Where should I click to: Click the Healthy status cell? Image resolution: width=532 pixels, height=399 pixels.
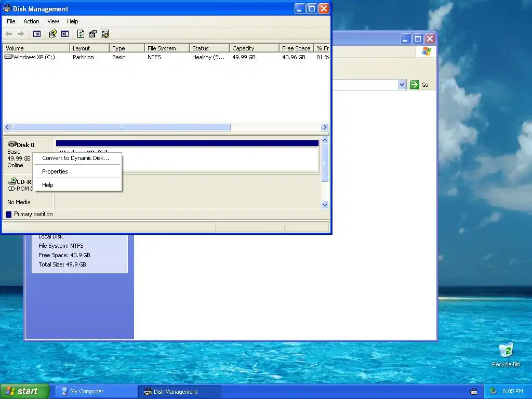click(208, 57)
